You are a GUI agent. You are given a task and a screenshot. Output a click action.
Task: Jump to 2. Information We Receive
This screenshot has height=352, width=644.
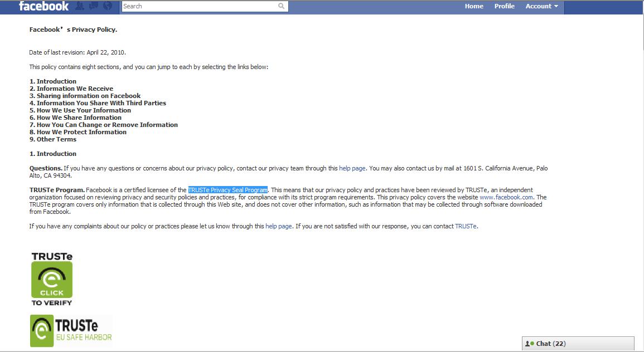(71, 89)
